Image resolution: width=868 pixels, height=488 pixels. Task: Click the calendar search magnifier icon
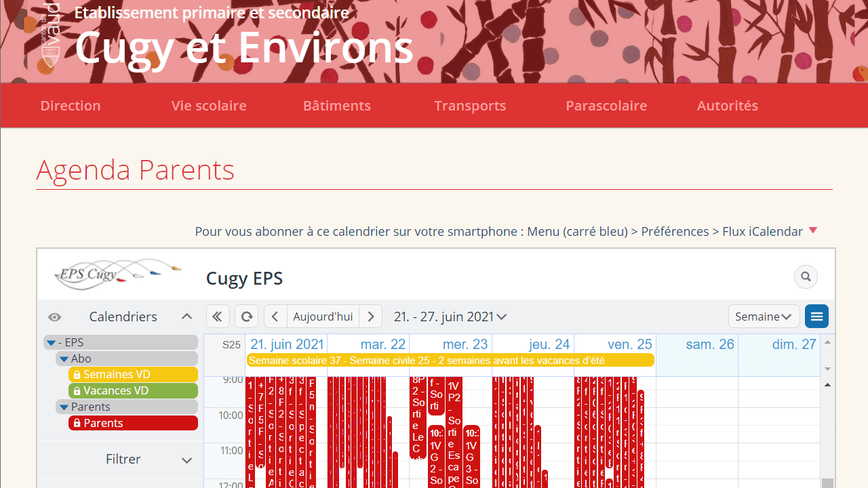(x=806, y=277)
